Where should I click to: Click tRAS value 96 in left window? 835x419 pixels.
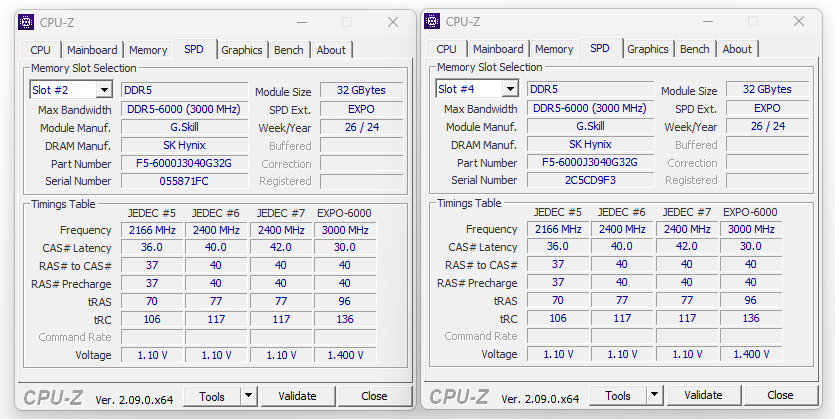pyautogui.click(x=345, y=301)
